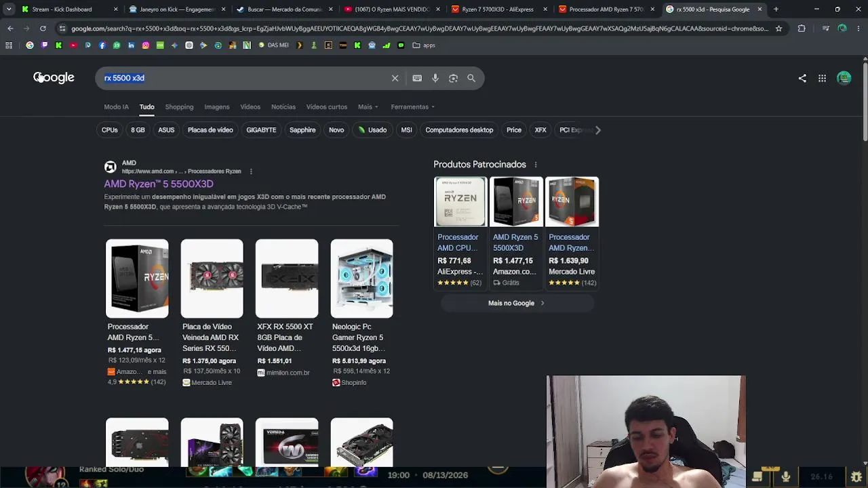Open the sponsored AliExpress Processador AMD CPU
The image size is (868, 488).
460,232
